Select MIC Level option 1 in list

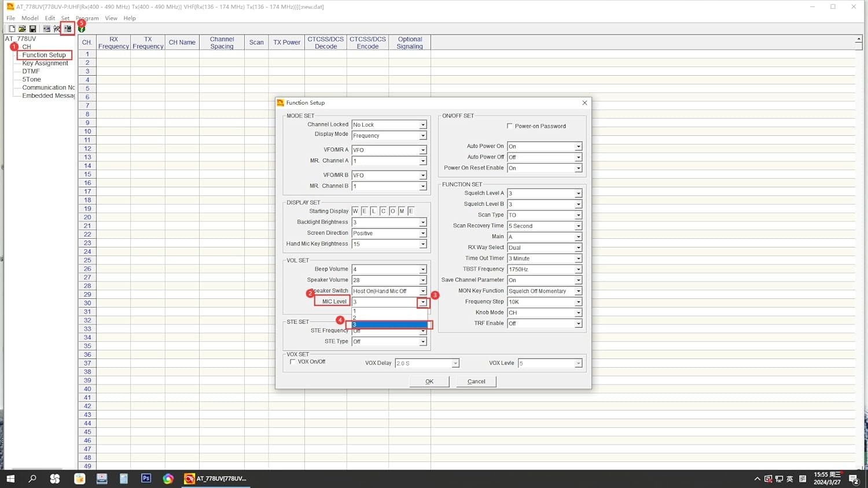pyautogui.click(x=388, y=311)
